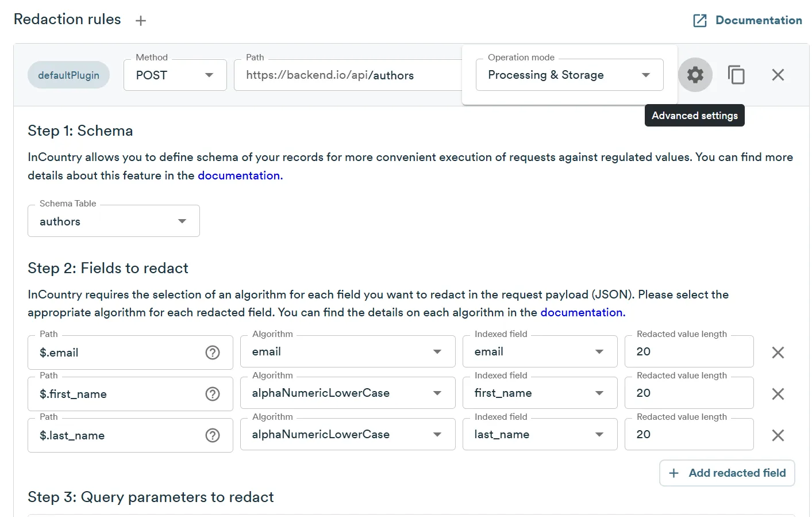Duplicate the rule with the copy icon

(736, 75)
